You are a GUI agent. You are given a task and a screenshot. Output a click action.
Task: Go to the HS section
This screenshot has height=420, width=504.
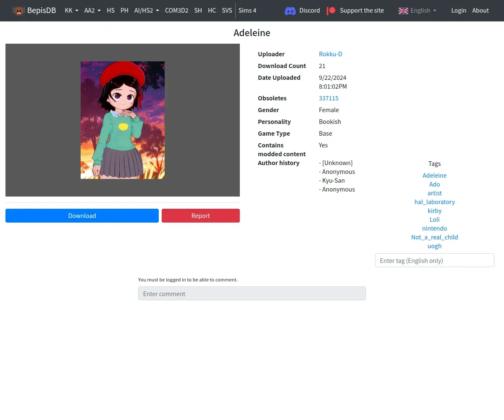point(110,10)
